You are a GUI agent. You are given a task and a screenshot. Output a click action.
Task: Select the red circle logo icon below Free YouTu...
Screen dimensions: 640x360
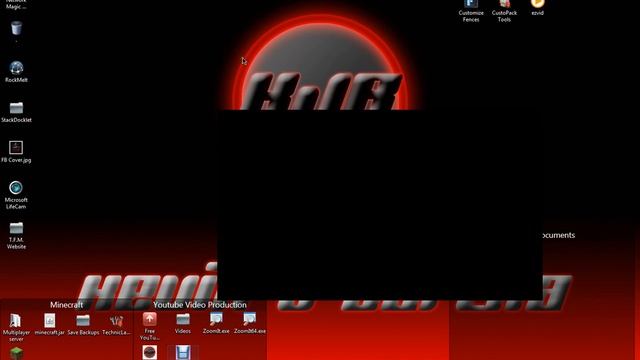click(x=150, y=352)
